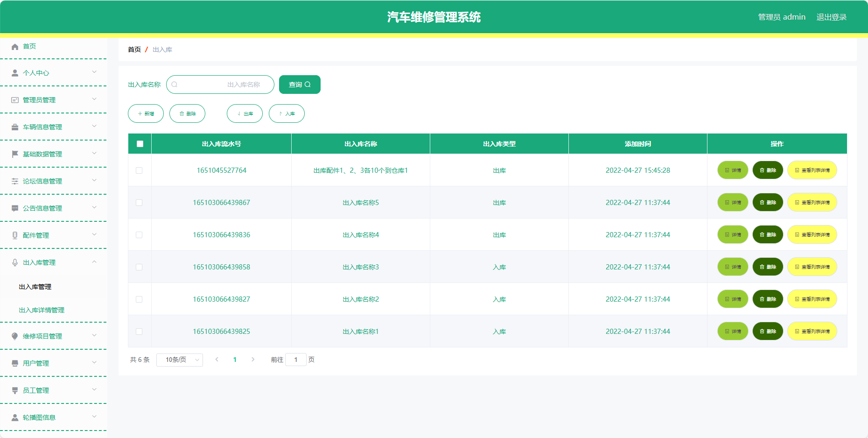Image resolution: width=868 pixels, height=438 pixels.
Task: Click 退出登录 to log out
Action: click(831, 17)
